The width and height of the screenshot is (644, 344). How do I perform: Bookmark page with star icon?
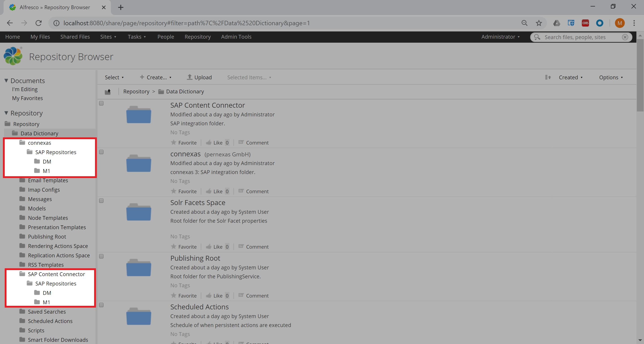click(539, 23)
